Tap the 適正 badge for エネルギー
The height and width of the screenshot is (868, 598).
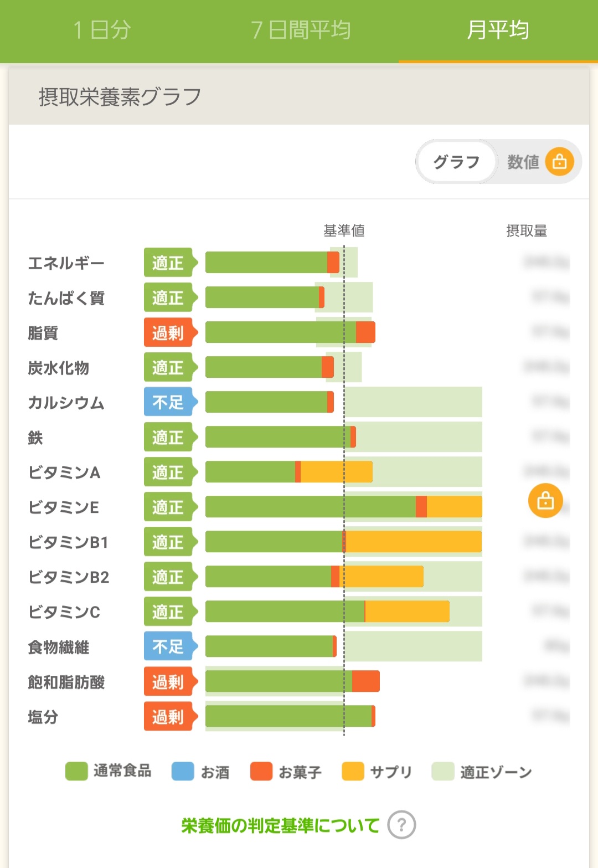pyautogui.click(x=168, y=263)
